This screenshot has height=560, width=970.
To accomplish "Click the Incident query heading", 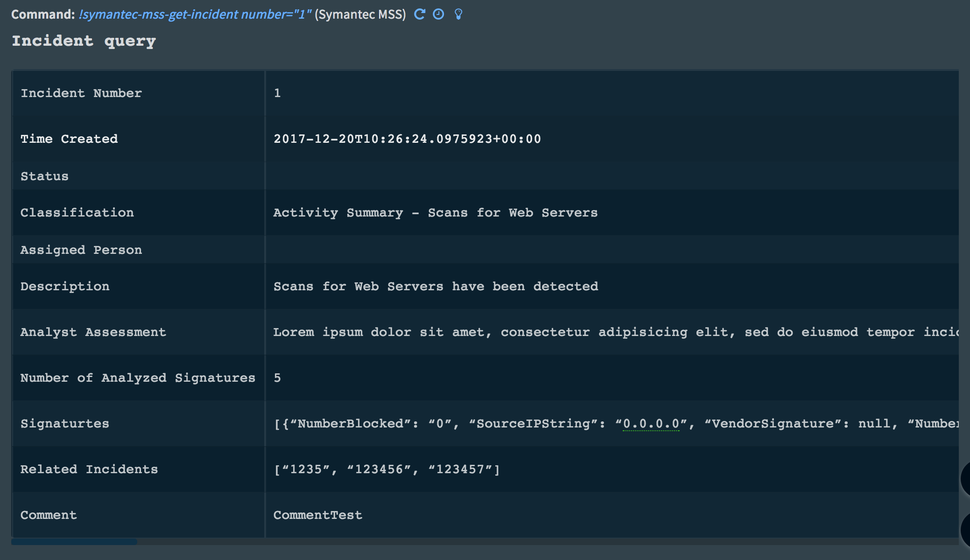I will point(84,41).
